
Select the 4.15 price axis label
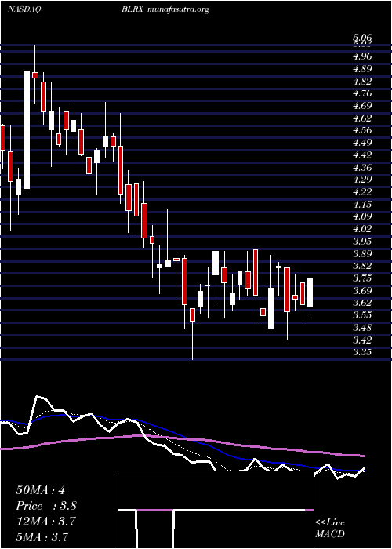pos(361,204)
